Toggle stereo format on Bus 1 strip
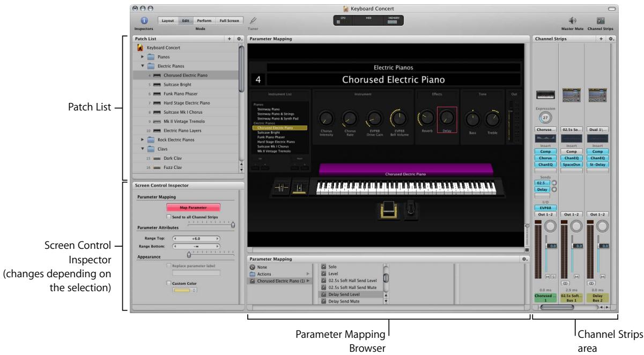 565,282
